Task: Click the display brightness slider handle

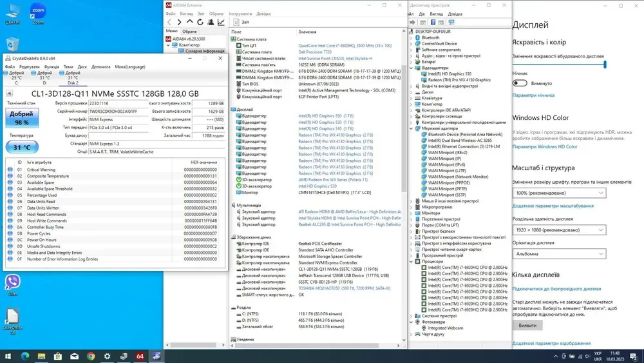Action: [x=605, y=64]
